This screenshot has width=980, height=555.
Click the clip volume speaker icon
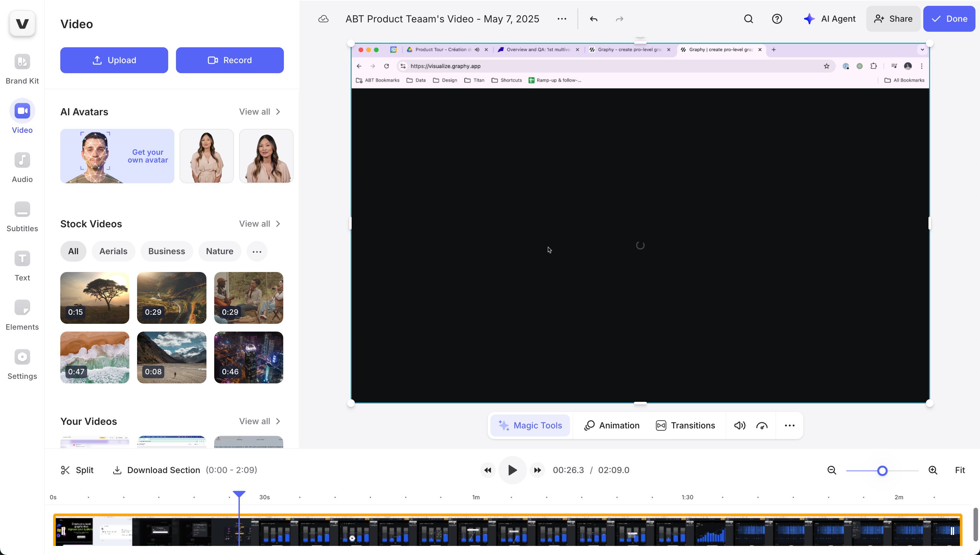click(740, 425)
